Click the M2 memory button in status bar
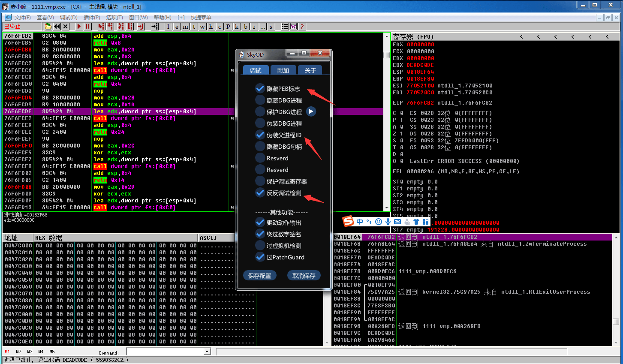Screen dimensions: 623x364 (x=18, y=352)
